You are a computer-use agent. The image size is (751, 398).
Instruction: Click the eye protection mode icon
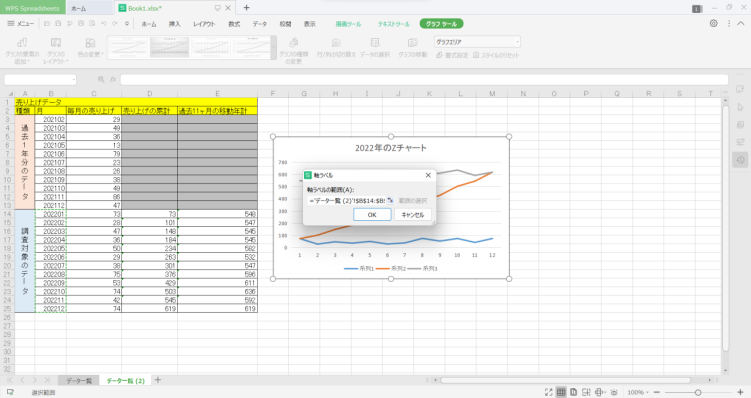pyautogui.click(x=614, y=392)
